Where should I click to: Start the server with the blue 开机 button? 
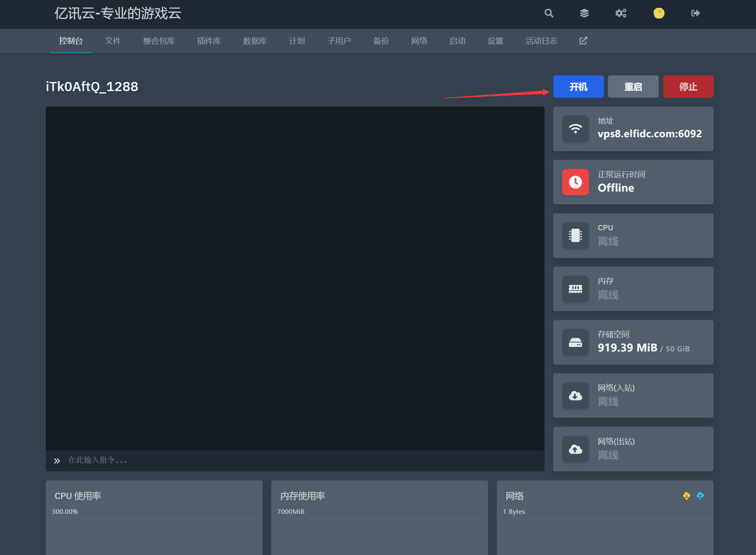(x=578, y=87)
